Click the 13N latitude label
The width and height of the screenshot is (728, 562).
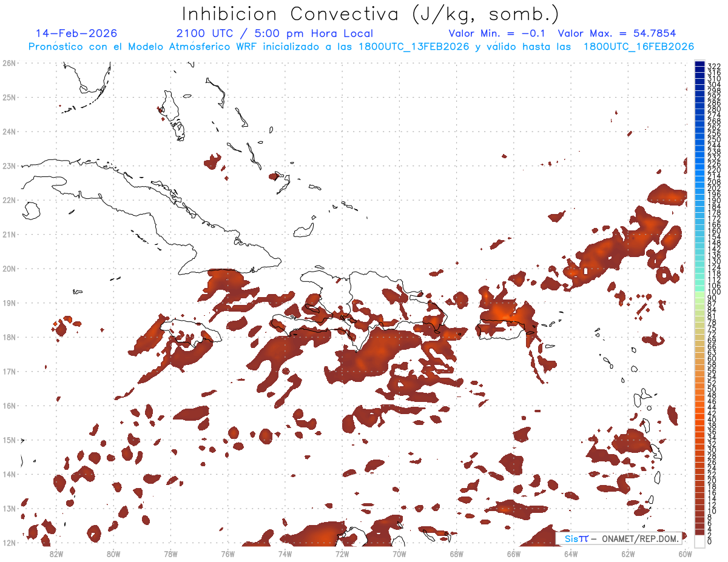coord(8,508)
